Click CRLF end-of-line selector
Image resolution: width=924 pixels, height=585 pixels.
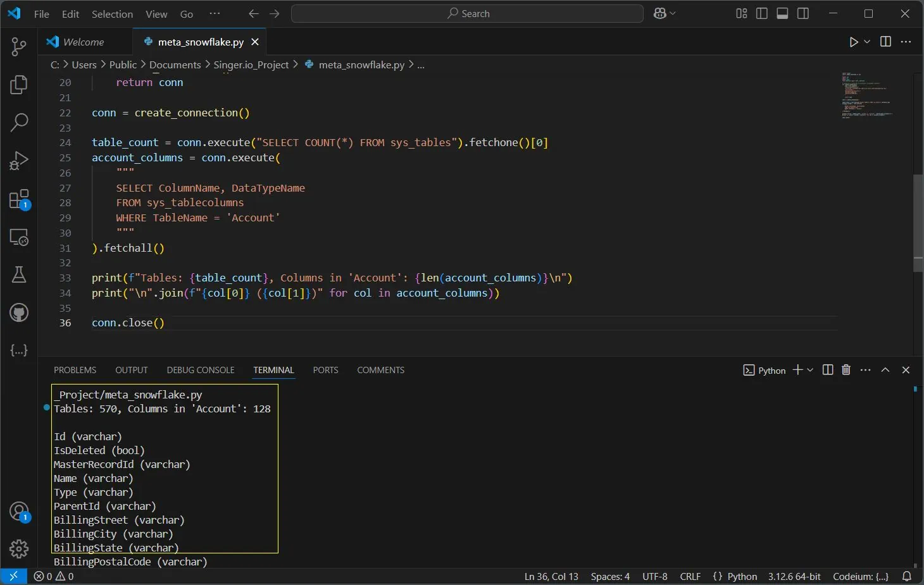(x=690, y=576)
